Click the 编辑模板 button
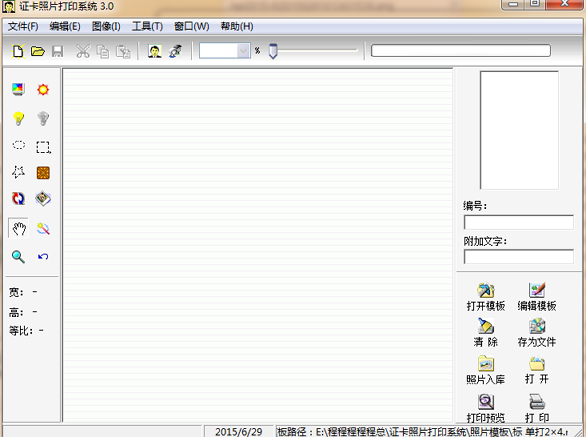The width and height of the screenshot is (586, 437). tap(537, 297)
